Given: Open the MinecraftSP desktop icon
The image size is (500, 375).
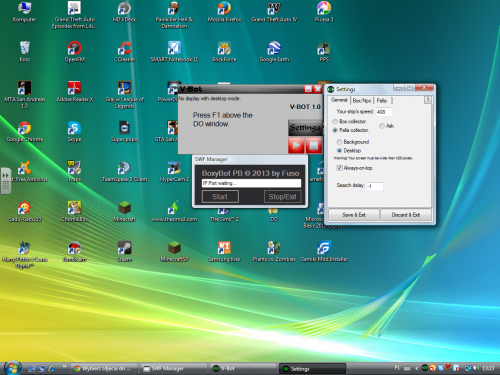Looking at the screenshot, I should pyautogui.click(x=174, y=252).
